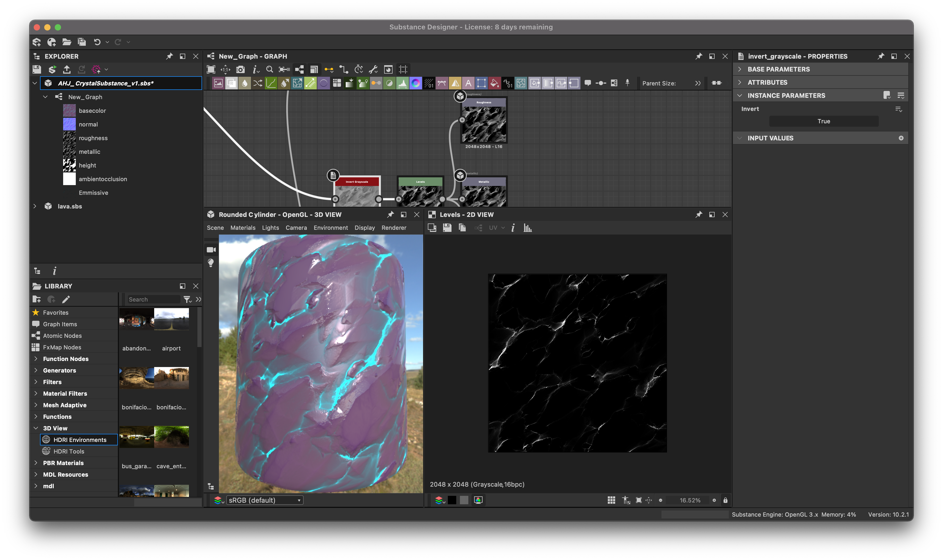Select Atomic Nodes in the library
Image resolution: width=943 pixels, height=560 pixels.
pos(62,336)
